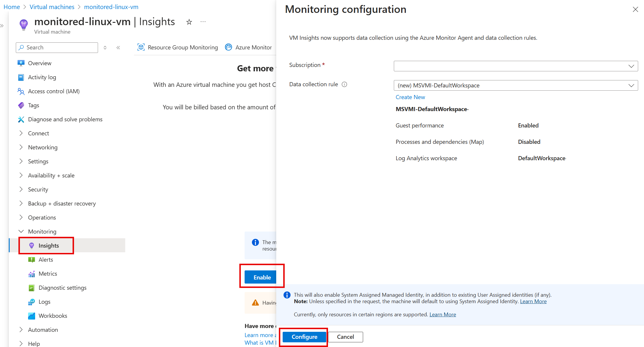
Task: Collapse the Monitoring section
Action: coord(21,231)
